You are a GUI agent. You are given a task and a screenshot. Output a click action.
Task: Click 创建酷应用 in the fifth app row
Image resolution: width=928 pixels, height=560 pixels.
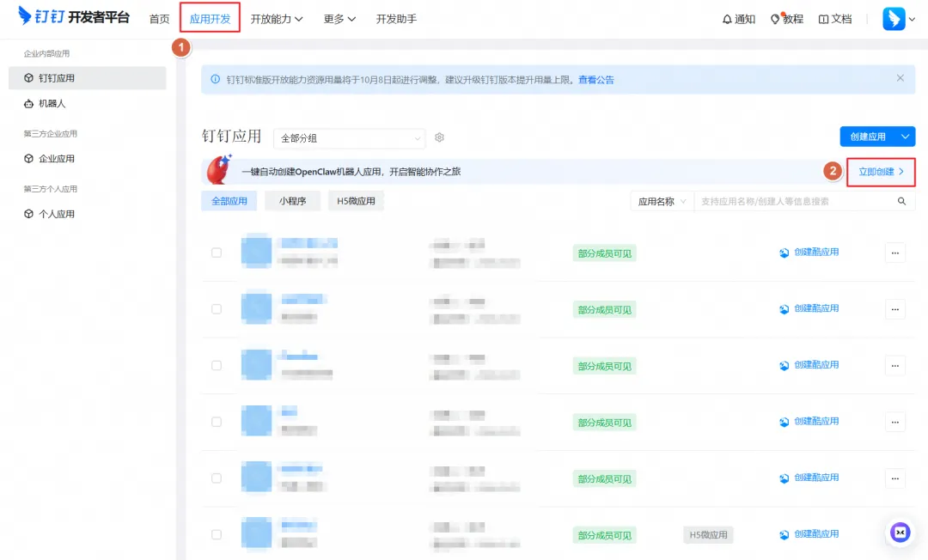809,478
